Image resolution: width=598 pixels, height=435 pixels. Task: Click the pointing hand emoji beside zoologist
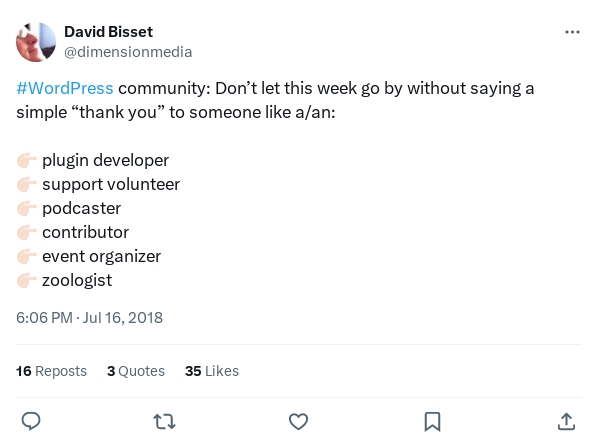[x=27, y=281]
